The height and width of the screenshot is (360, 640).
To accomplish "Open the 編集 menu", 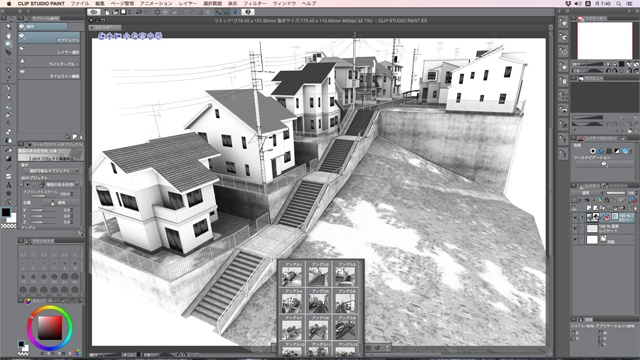I will click(x=100, y=3).
